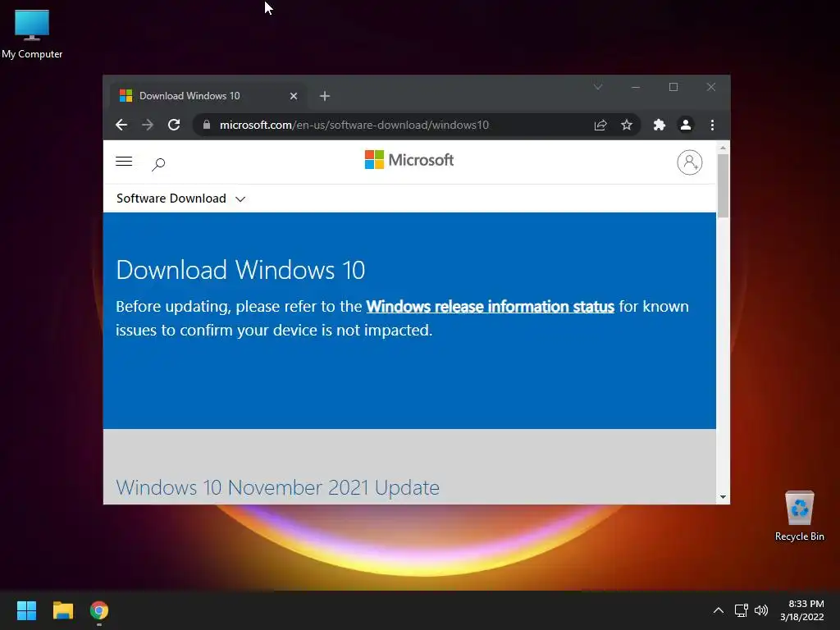
Task: Click the page scrollbar down arrow
Action: [724, 497]
